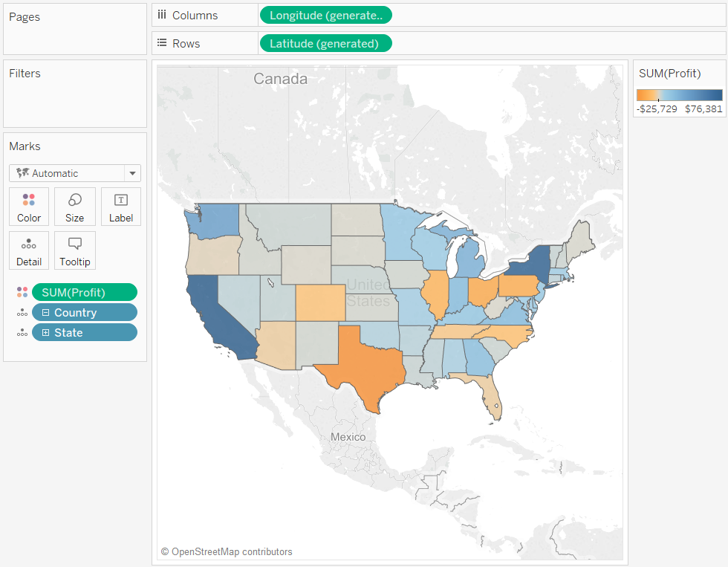This screenshot has height=567, width=728.
Task: Open the Detail mark property
Action: pyautogui.click(x=29, y=250)
